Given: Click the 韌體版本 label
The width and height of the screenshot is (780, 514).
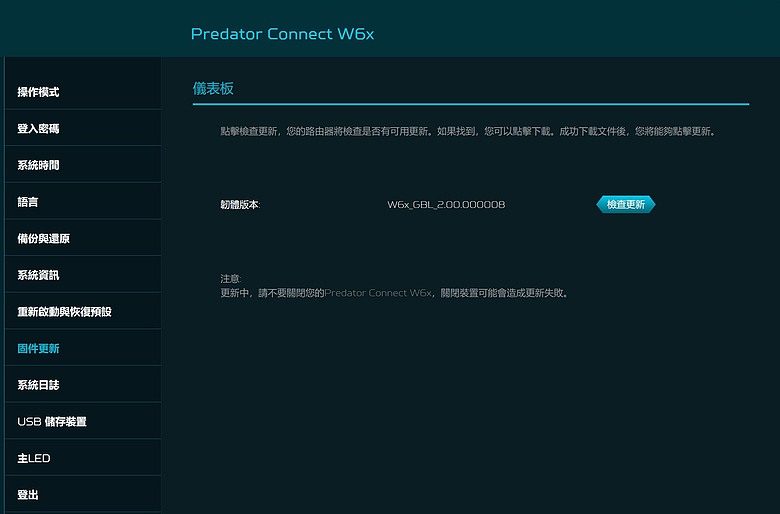Looking at the screenshot, I should 240,205.
